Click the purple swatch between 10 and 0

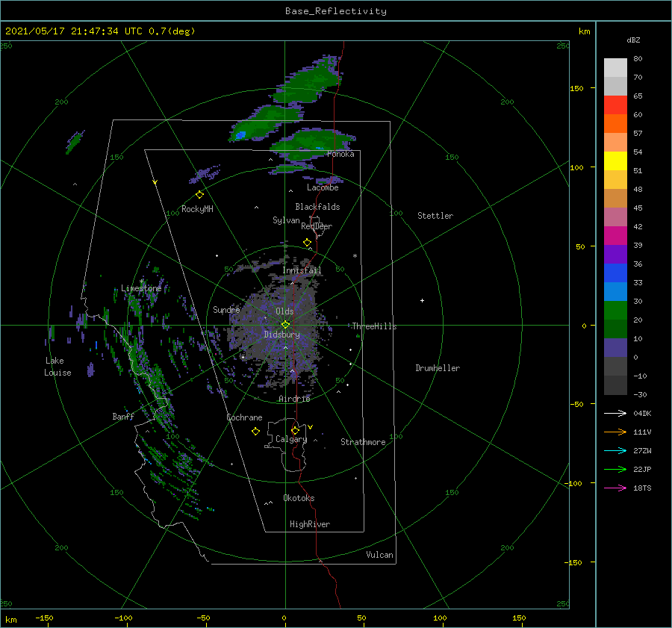(615, 348)
